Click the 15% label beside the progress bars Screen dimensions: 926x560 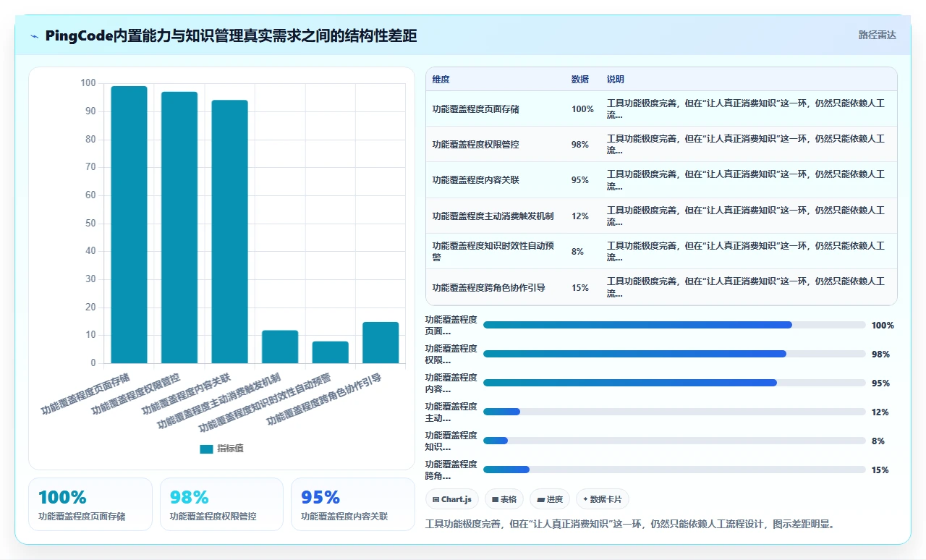tap(880, 470)
